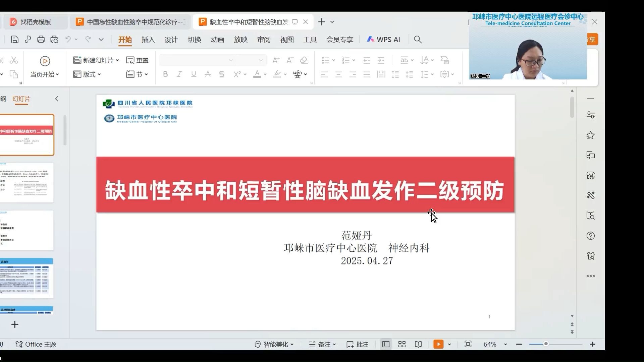
Task: Switch to 中国急性缺血性脑卒中规范化诊疗 tab
Action: pyautogui.click(x=131, y=22)
